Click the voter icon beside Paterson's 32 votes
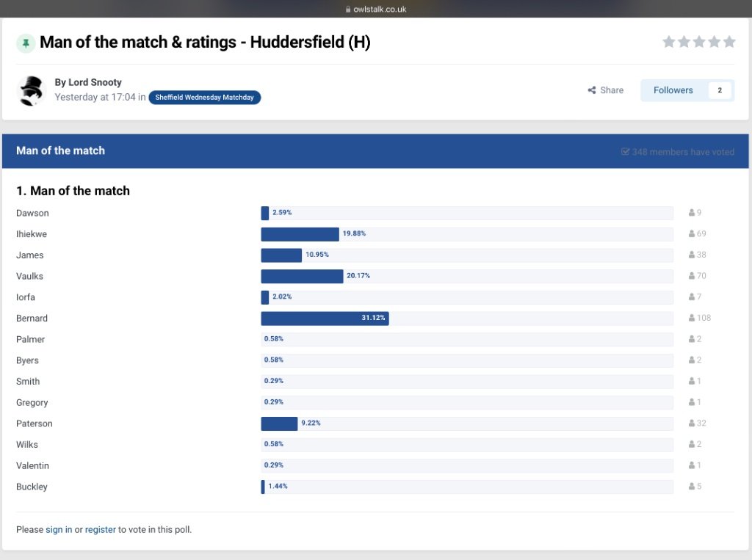752x560 pixels. coord(692,423)
